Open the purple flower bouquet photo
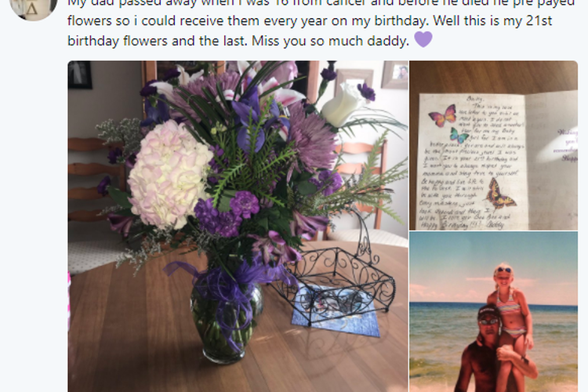This screenshot has height=392, width=588. (238, 227)
